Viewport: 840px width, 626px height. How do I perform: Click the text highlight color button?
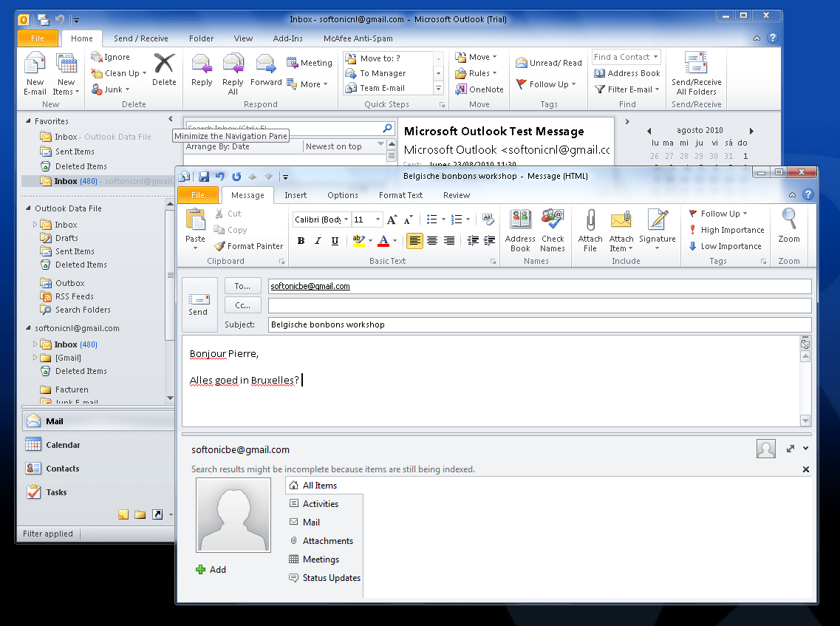pos(358,241)
